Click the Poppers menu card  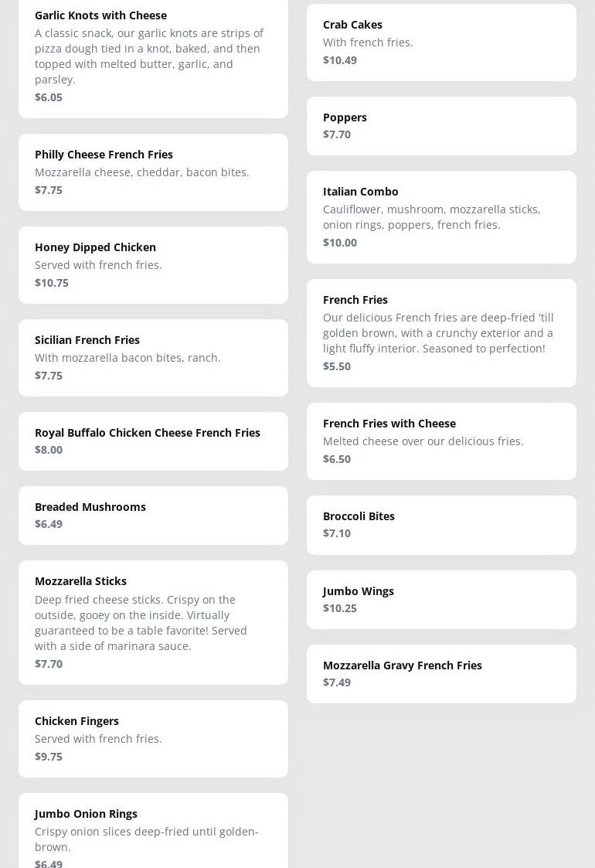click(x=441, y=125)
